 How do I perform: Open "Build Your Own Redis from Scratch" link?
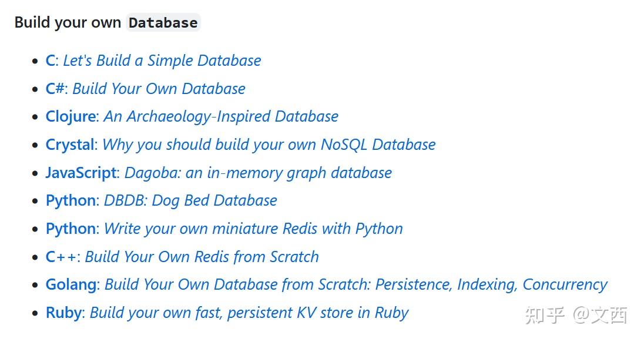[x=202, y=257]
